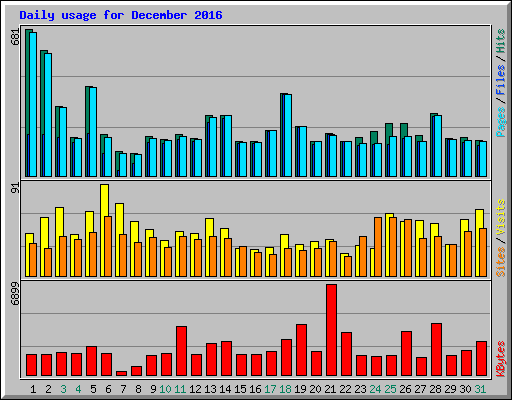Click green day 18 axis label

285,389
